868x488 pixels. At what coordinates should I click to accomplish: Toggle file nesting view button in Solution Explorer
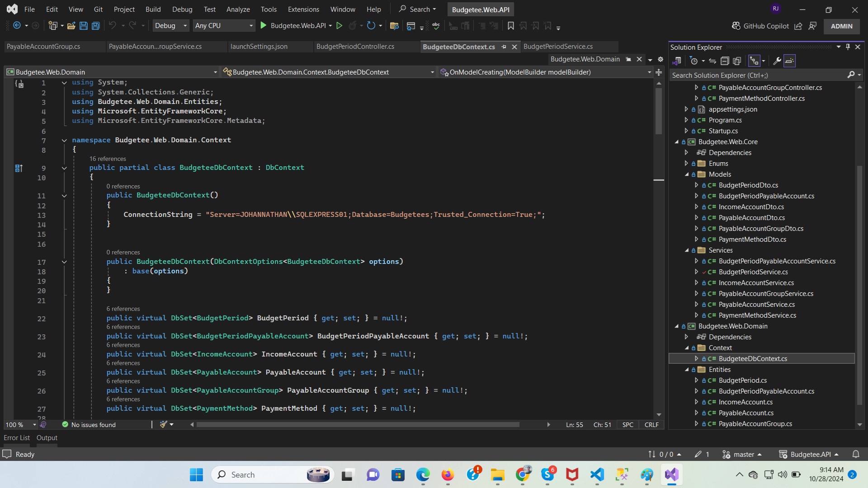point(754,61)
